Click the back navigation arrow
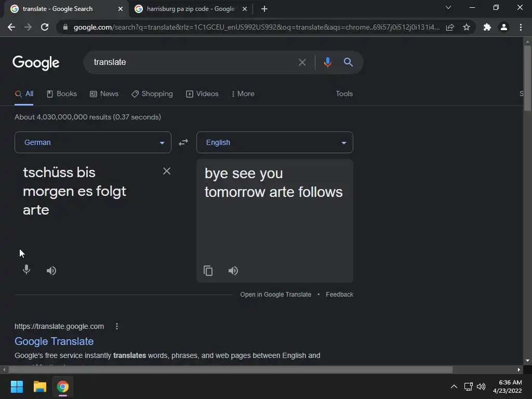The image size is (532, 399). click(x=11, y=27)
